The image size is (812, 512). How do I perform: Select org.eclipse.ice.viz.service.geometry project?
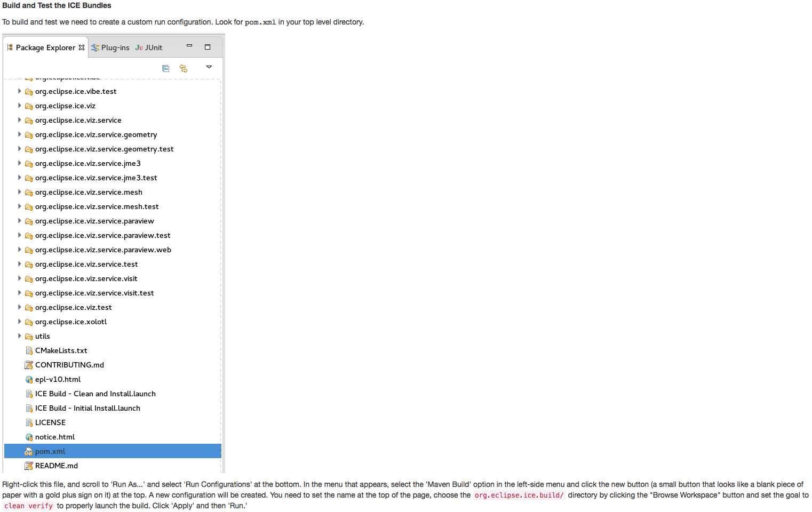(96, 134)
